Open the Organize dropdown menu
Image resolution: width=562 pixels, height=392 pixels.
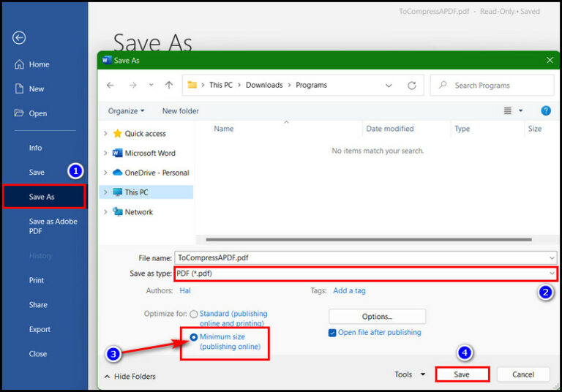126,111
